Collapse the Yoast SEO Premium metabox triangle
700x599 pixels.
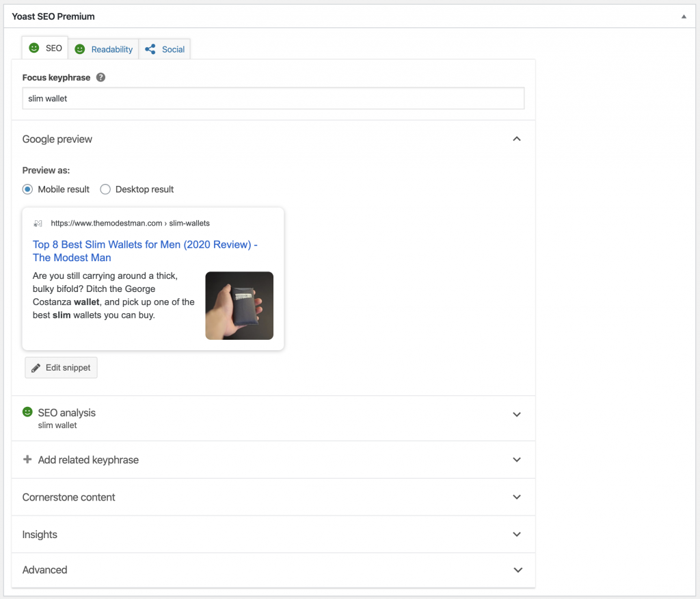coord(684,16)
